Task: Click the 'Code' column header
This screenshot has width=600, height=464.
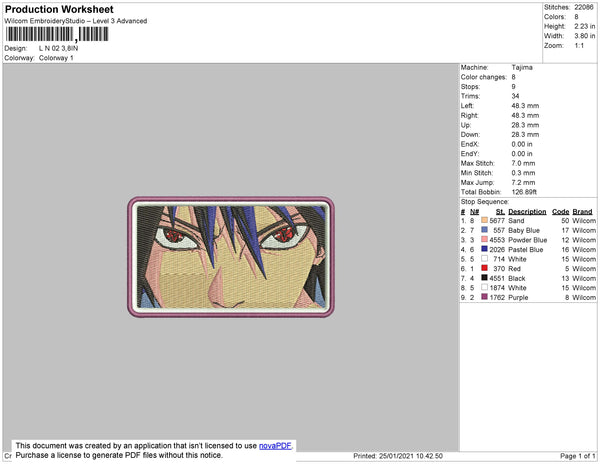Action: click(561, 212)
